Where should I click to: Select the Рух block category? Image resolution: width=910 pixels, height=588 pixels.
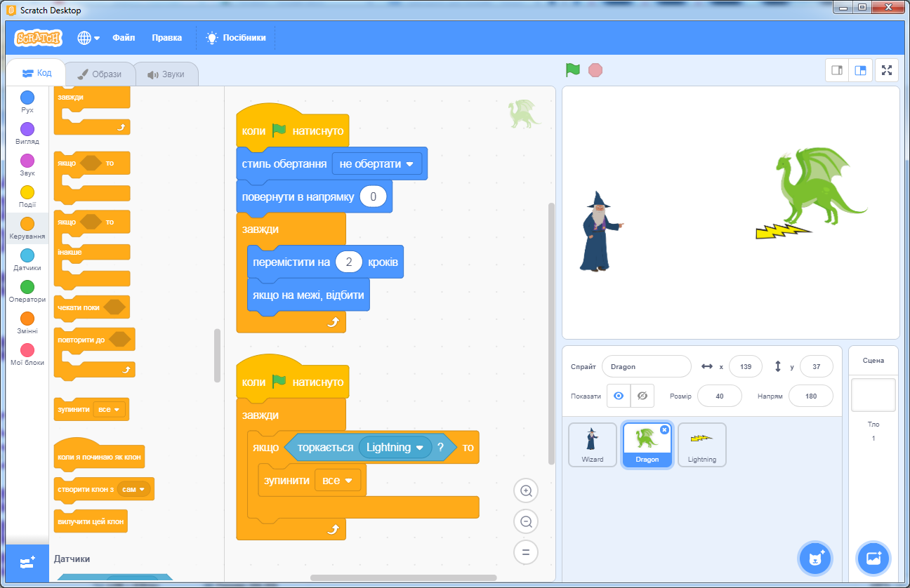pyautogui.click(x=27, y=102)
